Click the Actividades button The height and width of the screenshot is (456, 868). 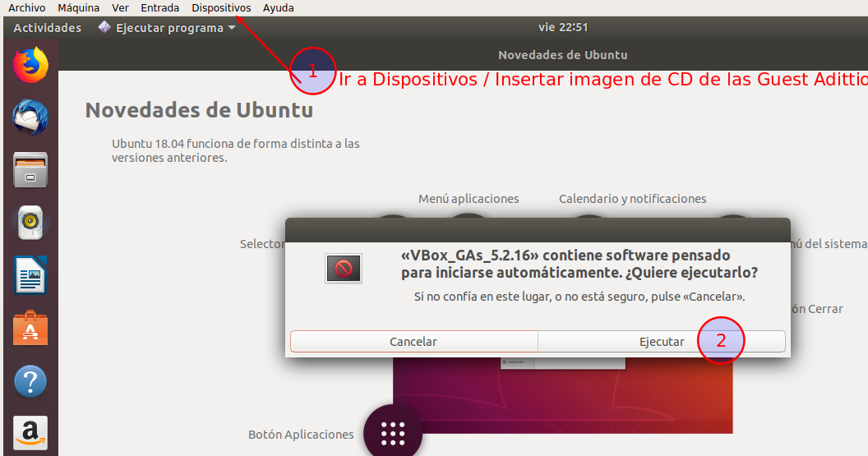47,28
